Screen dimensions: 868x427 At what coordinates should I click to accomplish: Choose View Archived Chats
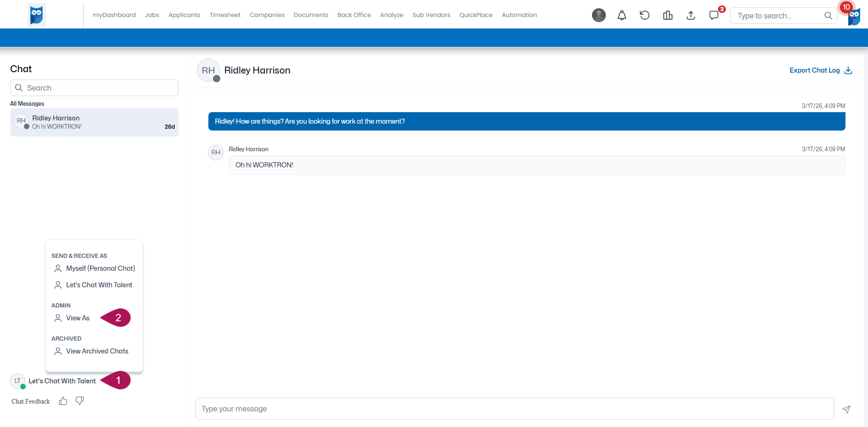tap(92, 351)
